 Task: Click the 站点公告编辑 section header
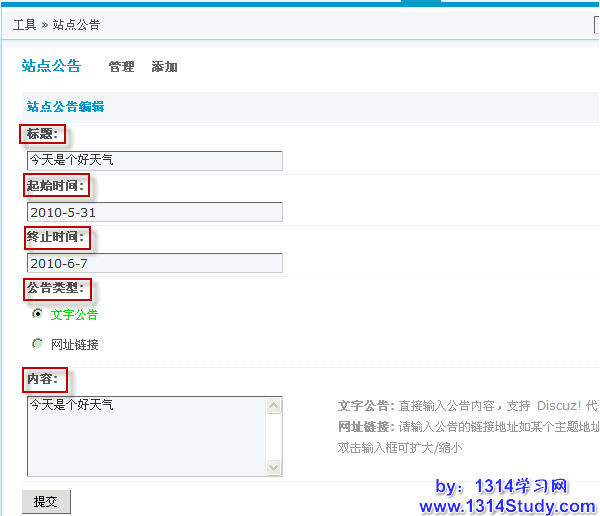pos(65,107)
